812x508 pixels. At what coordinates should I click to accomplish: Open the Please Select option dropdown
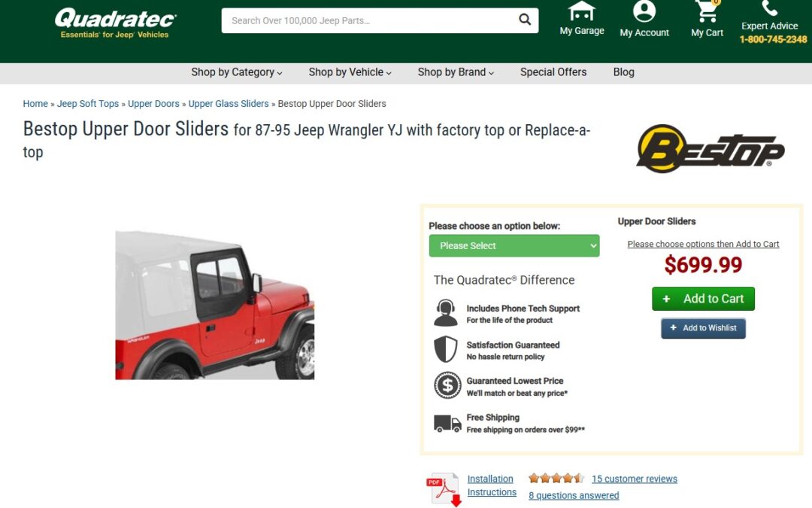(x=514, y=245)
